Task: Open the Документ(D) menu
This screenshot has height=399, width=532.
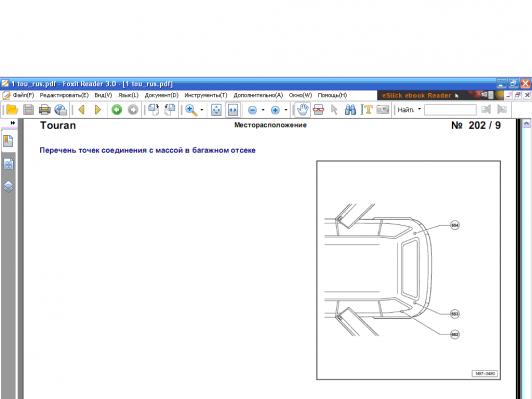Action: (162, 95)
